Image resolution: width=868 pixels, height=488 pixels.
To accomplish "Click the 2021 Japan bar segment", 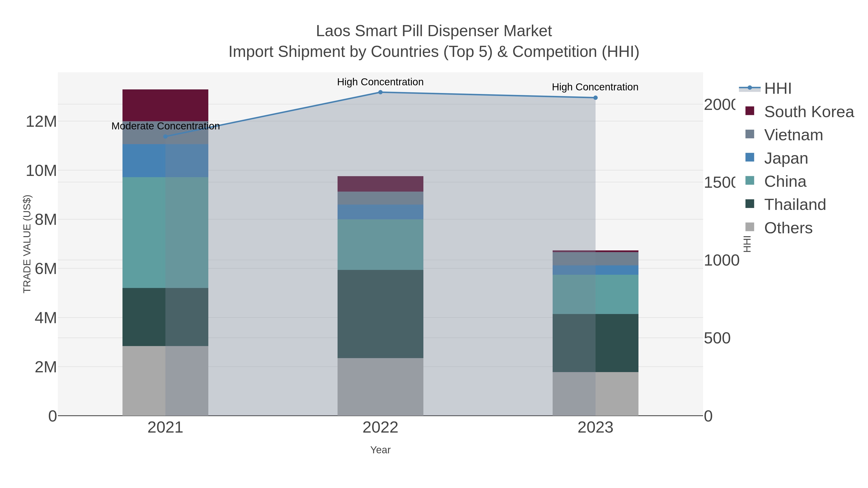I will (165, 161).
